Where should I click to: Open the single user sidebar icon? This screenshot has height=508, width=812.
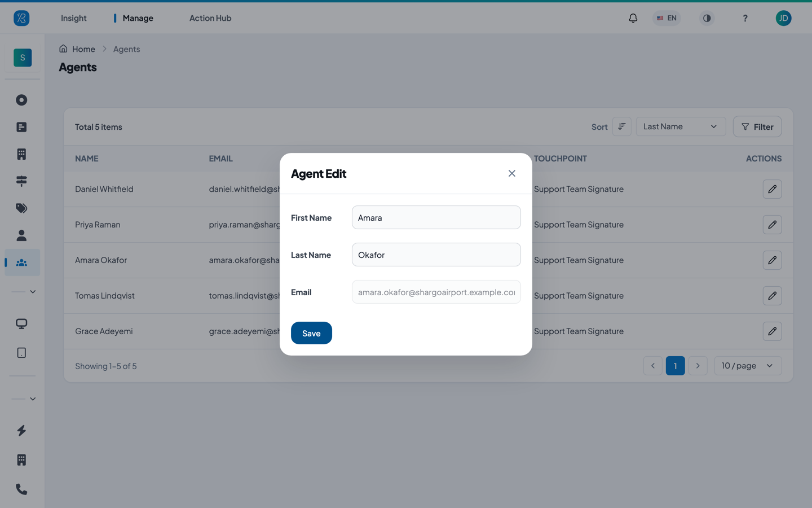pos(21,235)
